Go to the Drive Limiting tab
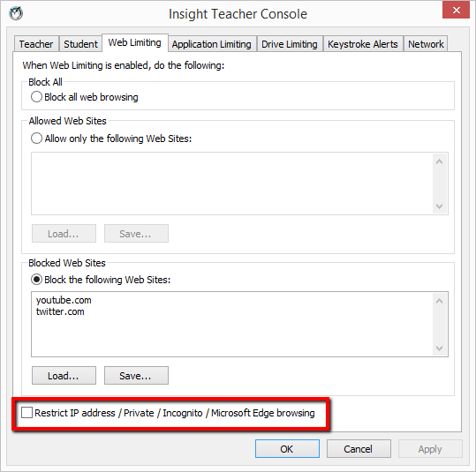The width and height of the screenshot is (476, 472). click(x=290, y=44)
